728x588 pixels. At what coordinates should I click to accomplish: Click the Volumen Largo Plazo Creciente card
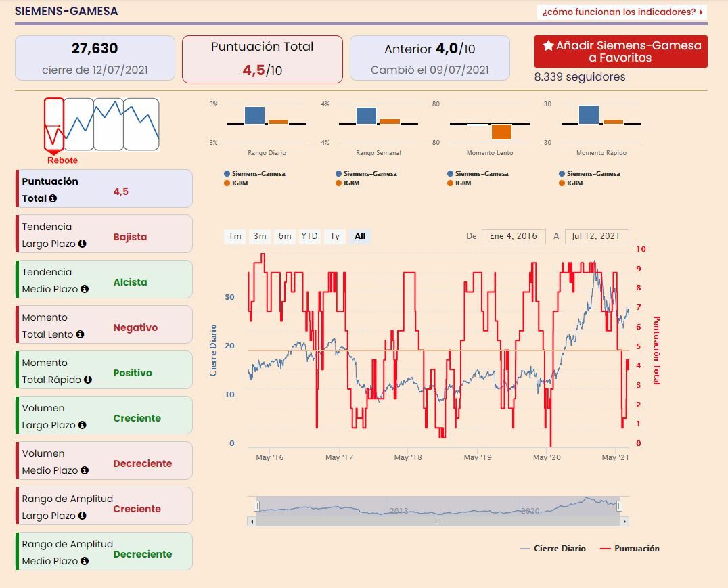104,415
